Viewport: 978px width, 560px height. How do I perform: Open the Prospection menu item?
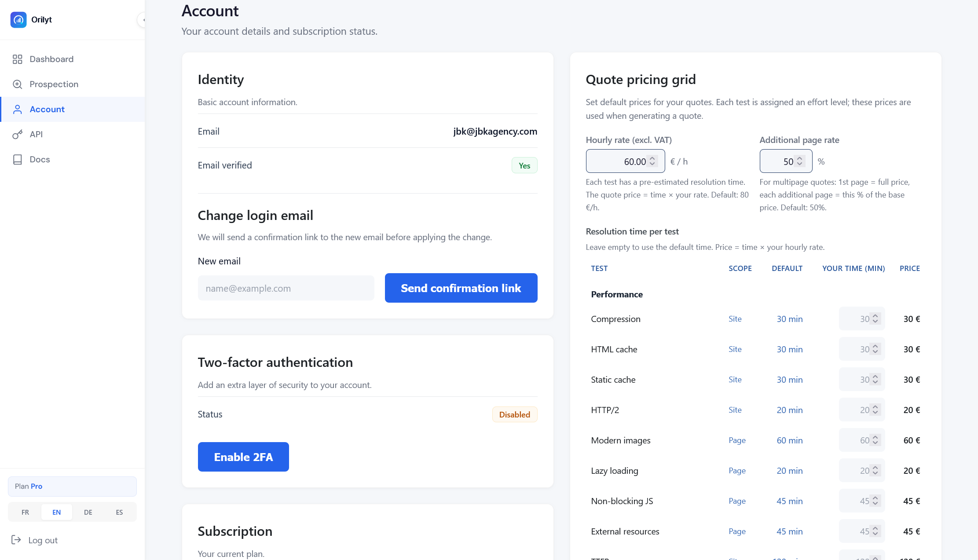pos(54,84)
